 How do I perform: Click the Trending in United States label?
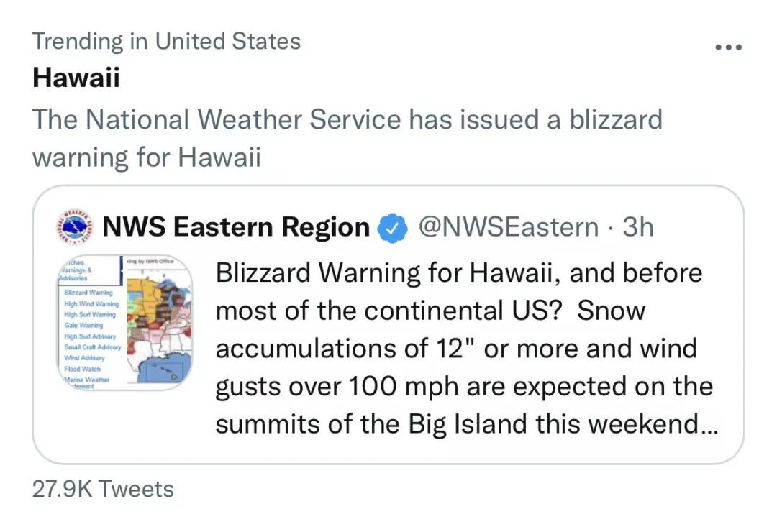pos(166,41)
